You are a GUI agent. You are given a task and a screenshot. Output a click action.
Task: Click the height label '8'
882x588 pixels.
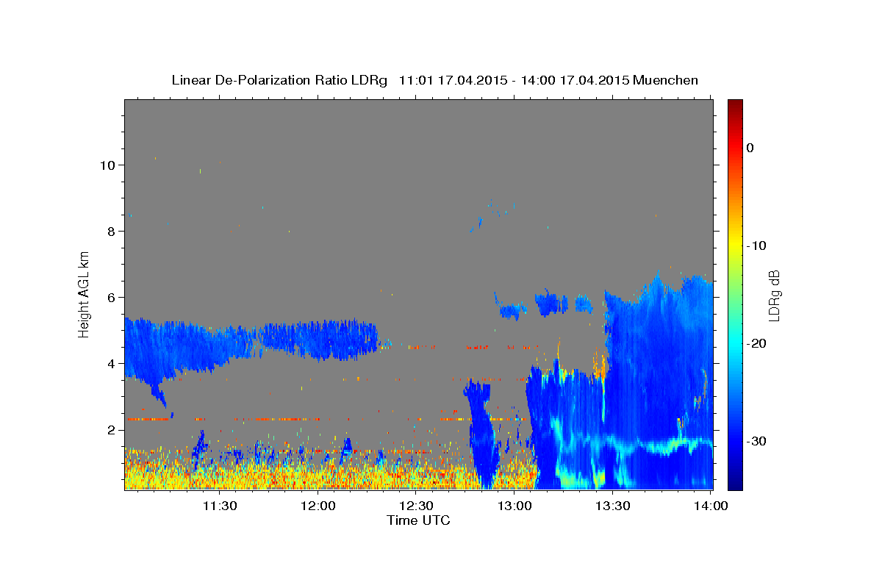(x=112, y=231)
